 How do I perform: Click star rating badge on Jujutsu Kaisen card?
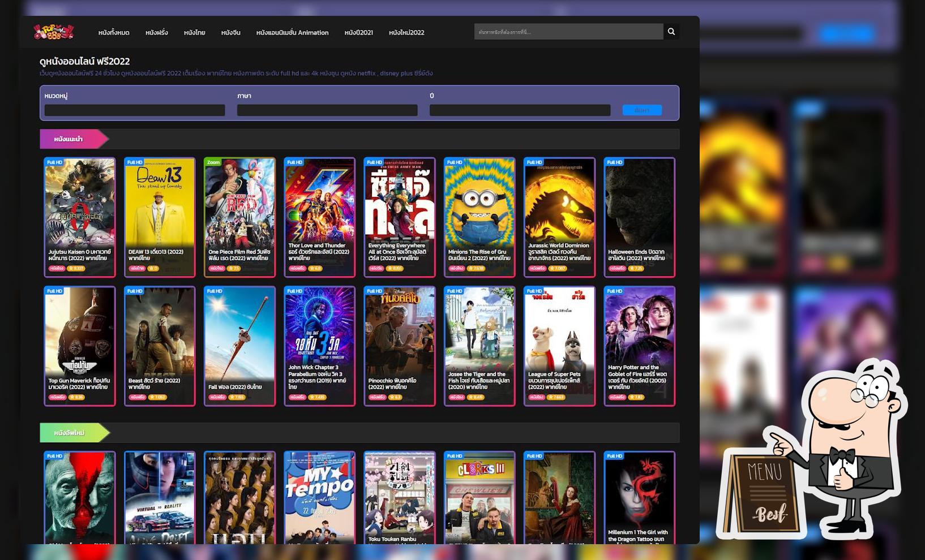76,269
